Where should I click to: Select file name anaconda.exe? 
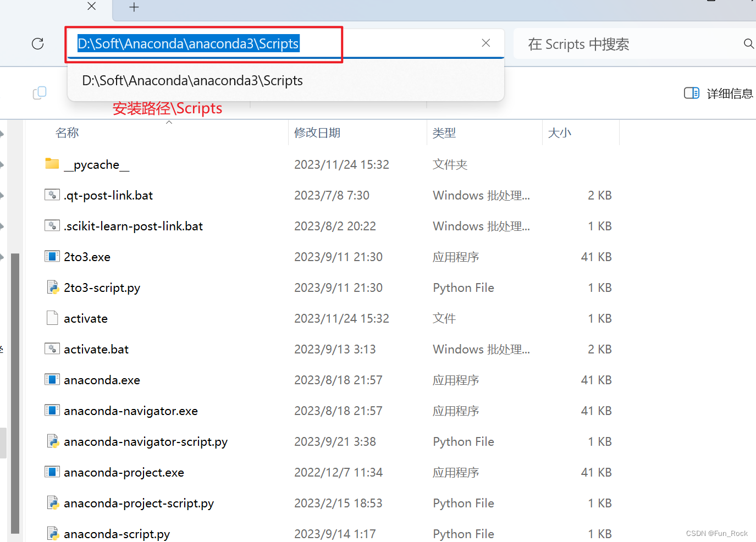[x=102, y=380]
